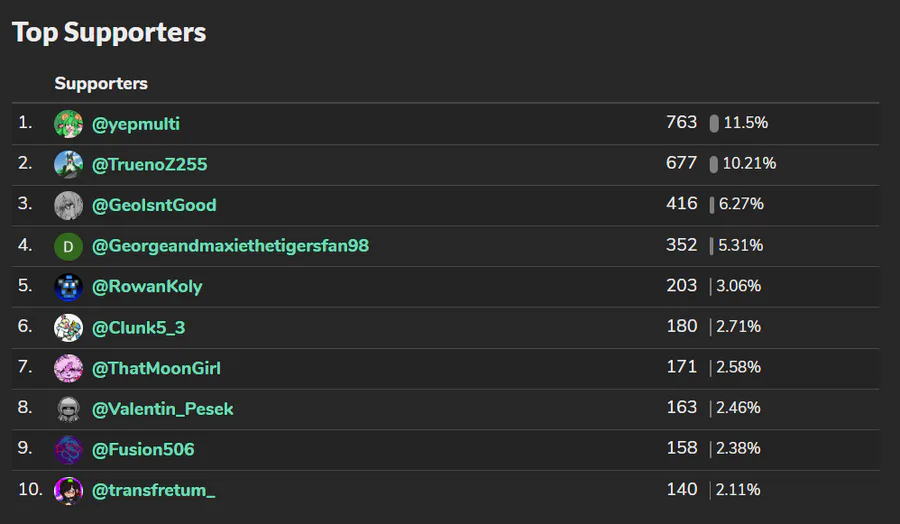Open the @yepmulti profile link
Image resolution: width=900 pixels, height=524 pixels.
(136, 124)
